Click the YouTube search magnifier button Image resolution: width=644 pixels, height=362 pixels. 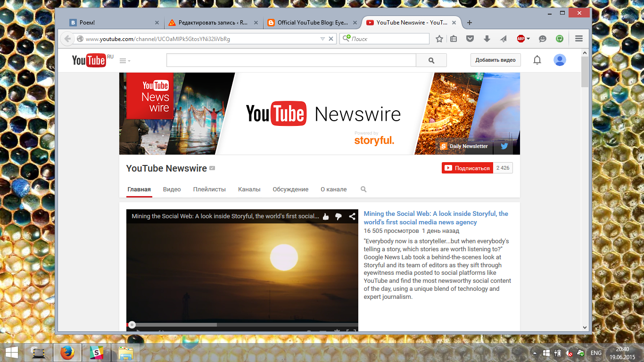click(431, 60)
